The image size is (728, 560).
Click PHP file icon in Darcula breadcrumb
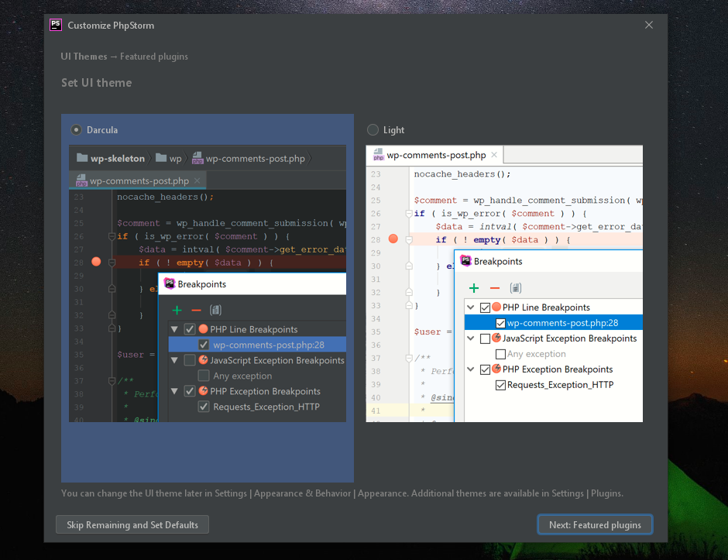click(197, 158)
